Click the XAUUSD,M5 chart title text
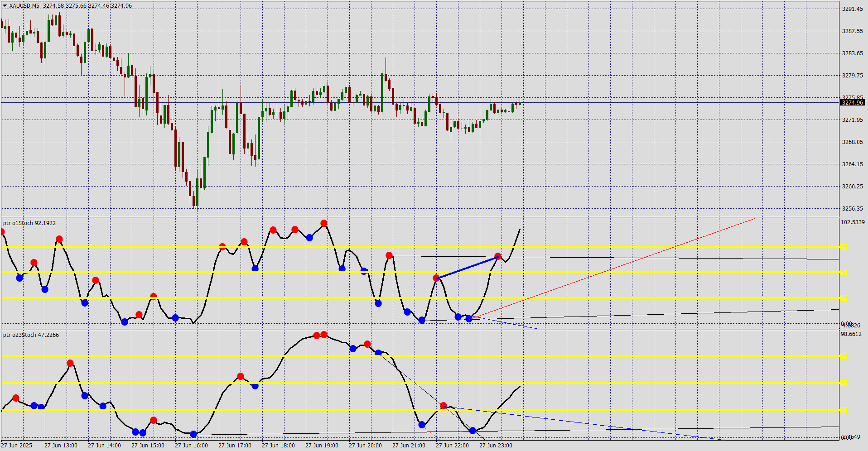 pyautogui.click(x=24, y=6)
